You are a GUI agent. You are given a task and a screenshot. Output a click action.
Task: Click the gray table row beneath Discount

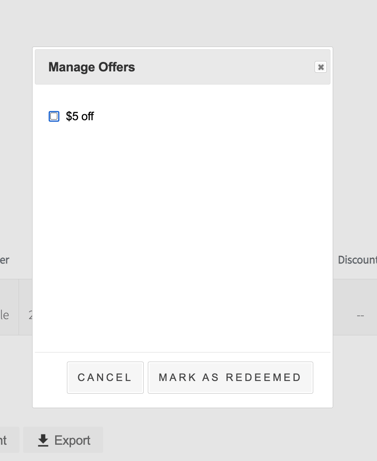point(355,307)
